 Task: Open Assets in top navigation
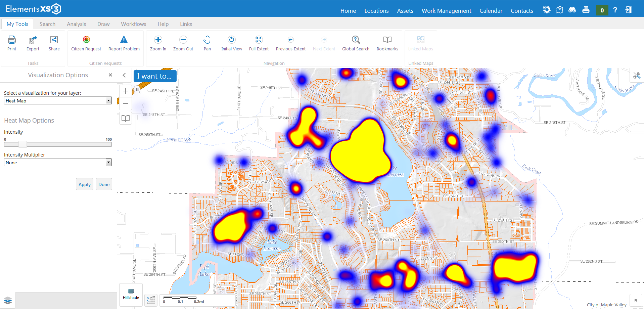coord(405,11)
